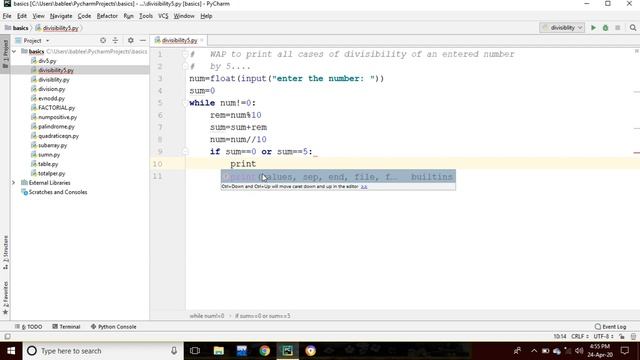
Task: Run the divisibility configuration with the green arrow
Action: pos(593,28)
